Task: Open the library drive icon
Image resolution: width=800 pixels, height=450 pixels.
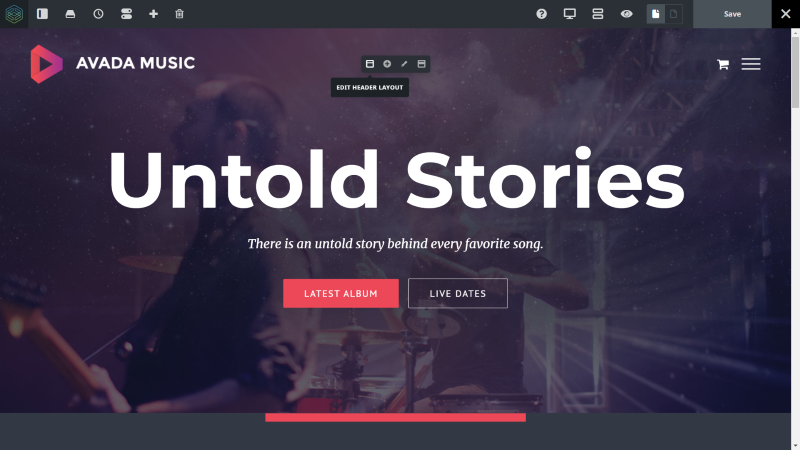Action: coord(70,14)
